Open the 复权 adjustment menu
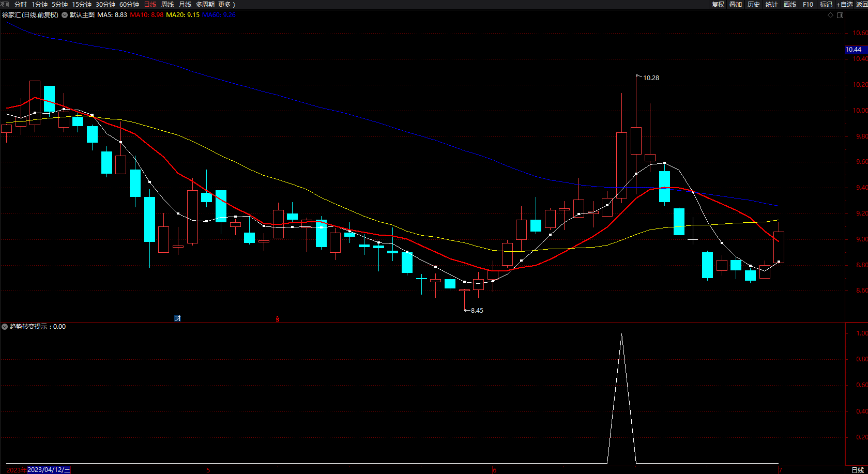The width and height of the screenshot is (868, 474). pyautogui.click(x=718, y=4)
